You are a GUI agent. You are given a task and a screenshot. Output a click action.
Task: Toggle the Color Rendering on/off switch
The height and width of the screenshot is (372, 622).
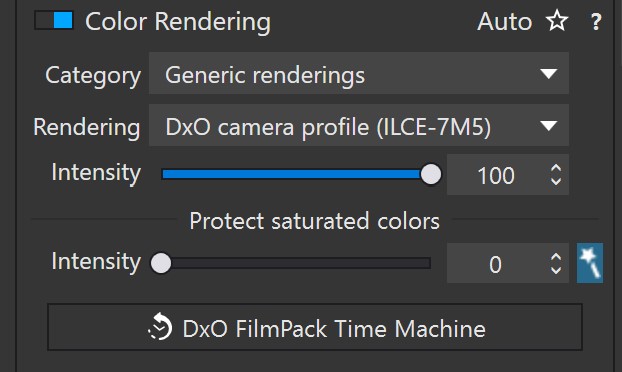point(54,20)
